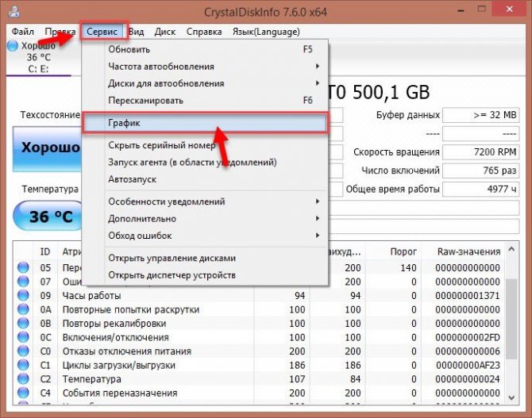Click the status orb for attribute 05
The width and height of the screenshot is (532, 418).
23,267
